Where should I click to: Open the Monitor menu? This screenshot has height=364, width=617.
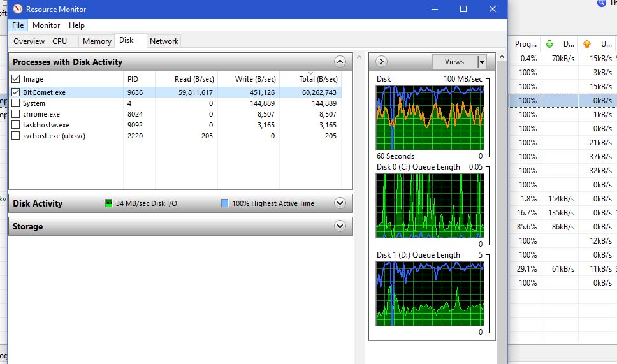[x=46, y=25]
